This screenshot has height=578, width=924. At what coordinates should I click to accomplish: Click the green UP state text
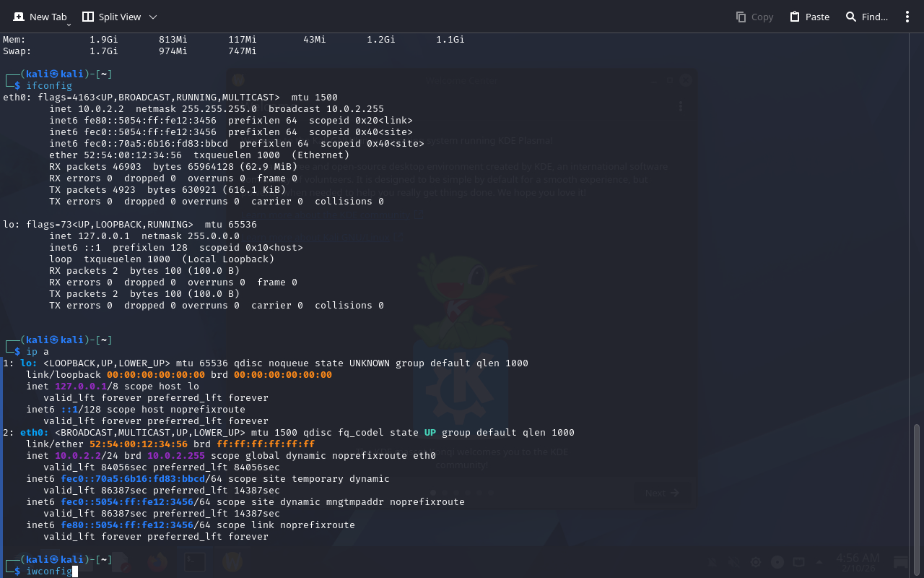(430, 433)
